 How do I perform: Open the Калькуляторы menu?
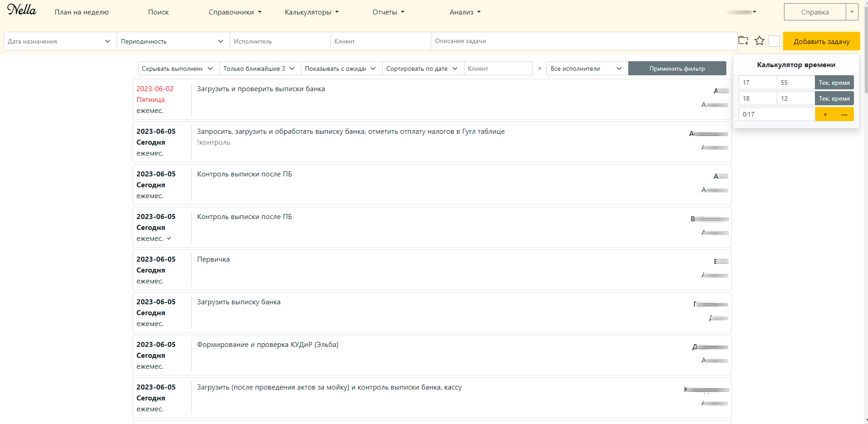[312, 12]
